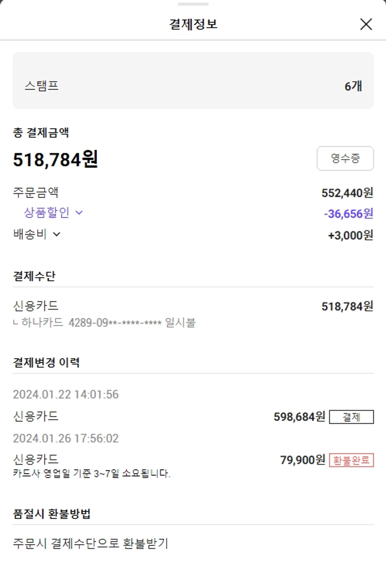386x588 pixels.
Task: Tap the sheet drag handle at top
Action: pos(193,4)
